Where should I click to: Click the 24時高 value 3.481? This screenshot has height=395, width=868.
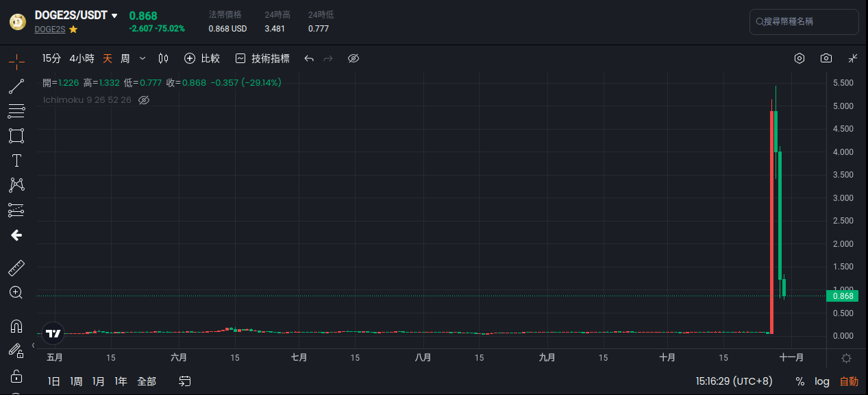pos(275,29)
